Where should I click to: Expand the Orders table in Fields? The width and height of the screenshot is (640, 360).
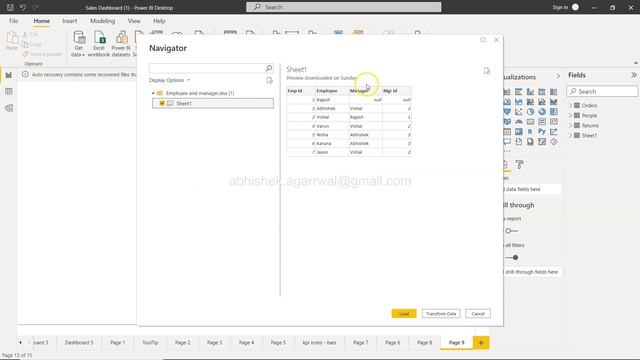[571, 105]
